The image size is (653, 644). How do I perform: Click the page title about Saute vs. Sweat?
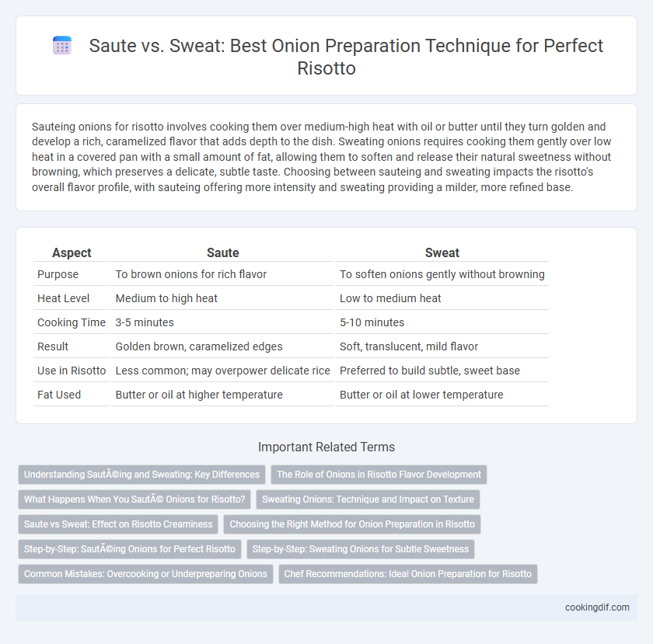coord(346,57)
